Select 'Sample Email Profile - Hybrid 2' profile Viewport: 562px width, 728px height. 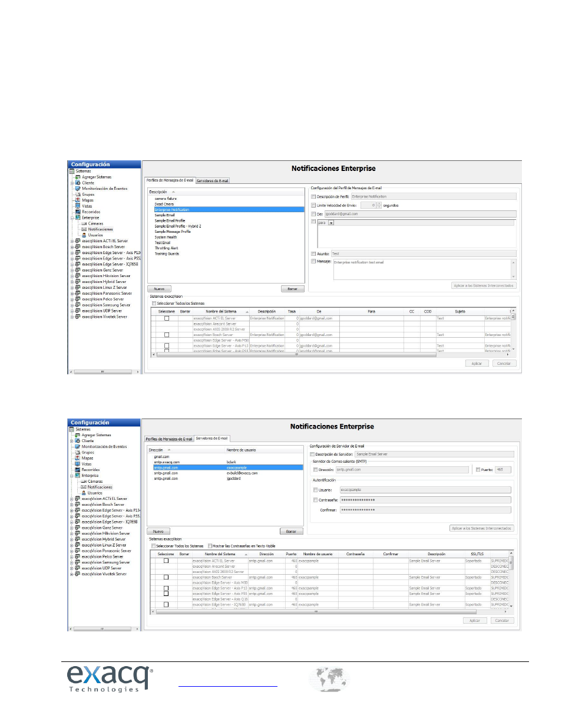tap(178, 226)
